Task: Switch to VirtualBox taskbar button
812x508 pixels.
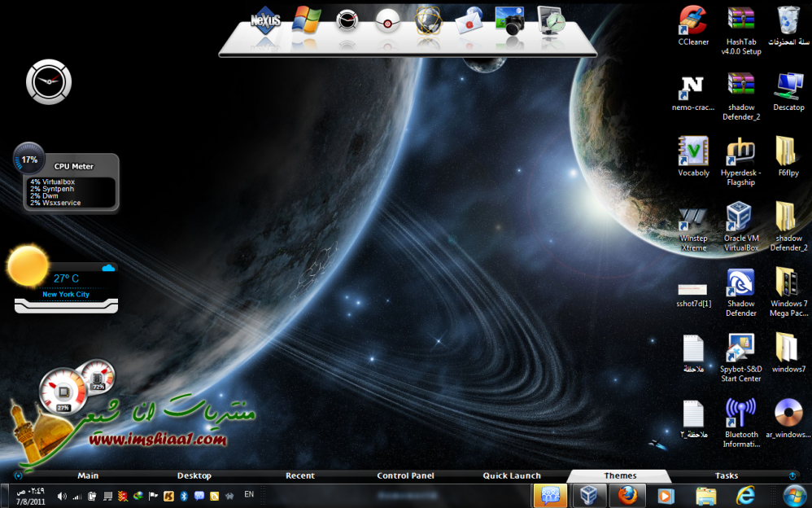Action: tap(588, 496)
